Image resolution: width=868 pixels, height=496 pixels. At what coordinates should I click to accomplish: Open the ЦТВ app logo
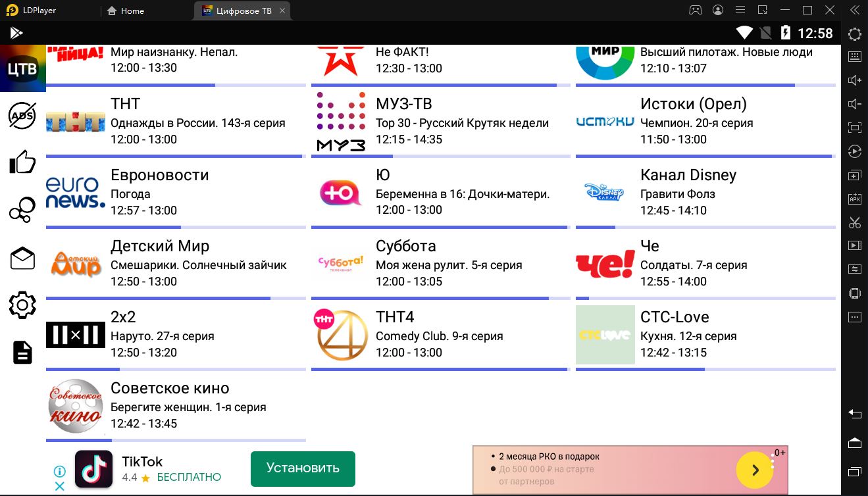coord(23,68)
